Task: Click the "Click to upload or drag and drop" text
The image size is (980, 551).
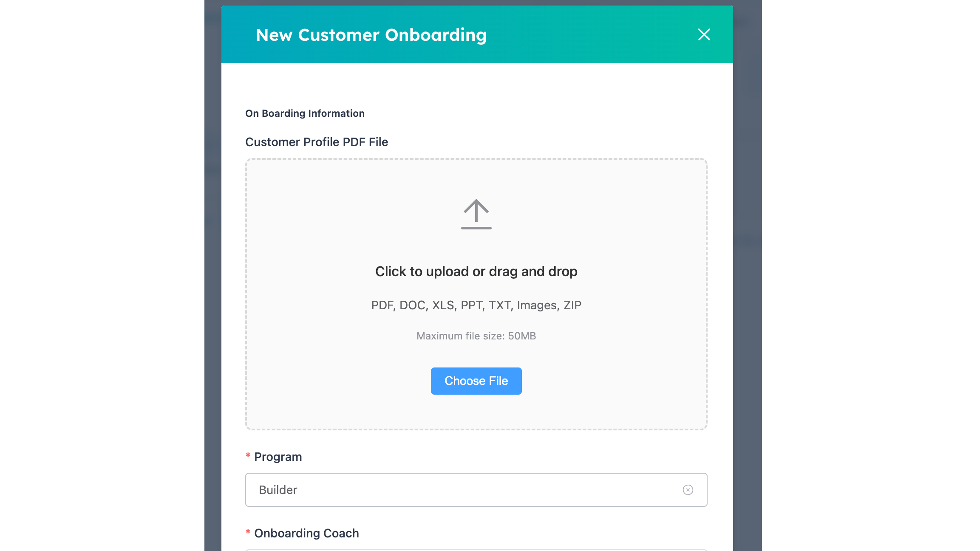Action: pyautogui.click(x=476, y=271)
